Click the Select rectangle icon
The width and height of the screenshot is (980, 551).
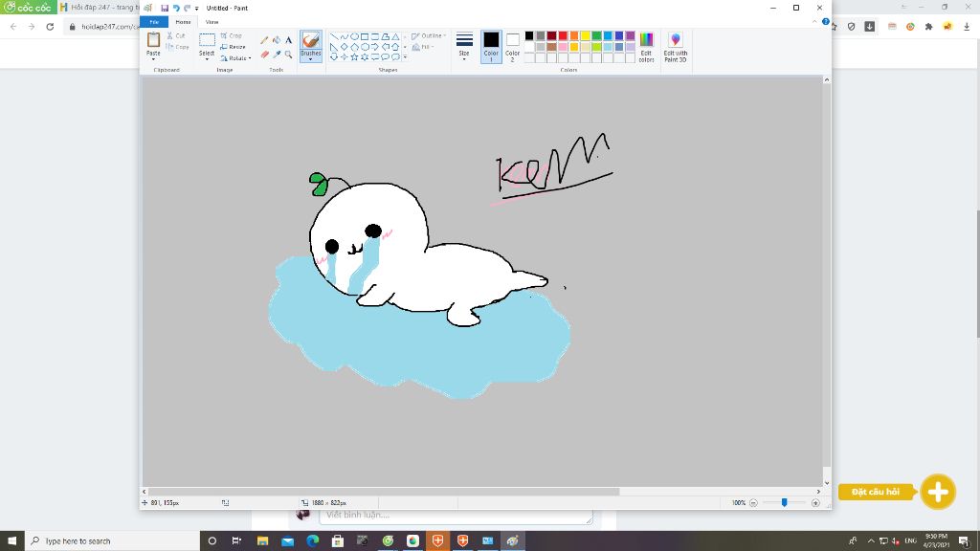207,40
